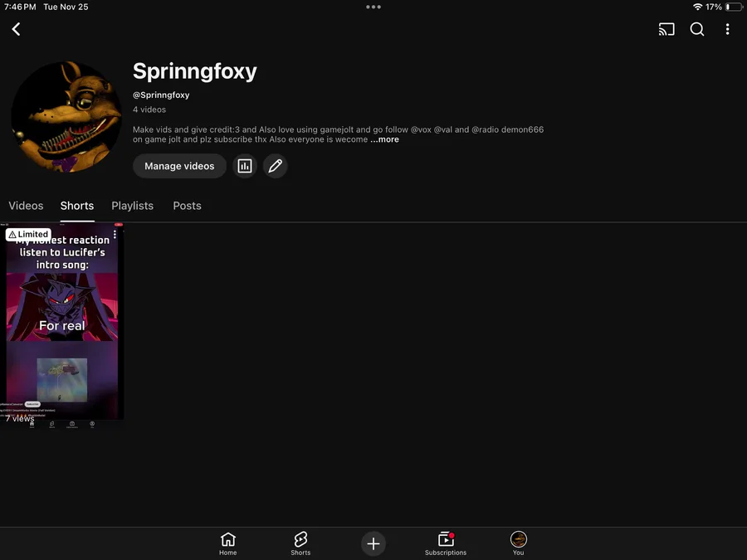
Task: Open the You profile tab
Action: [518, 543]
